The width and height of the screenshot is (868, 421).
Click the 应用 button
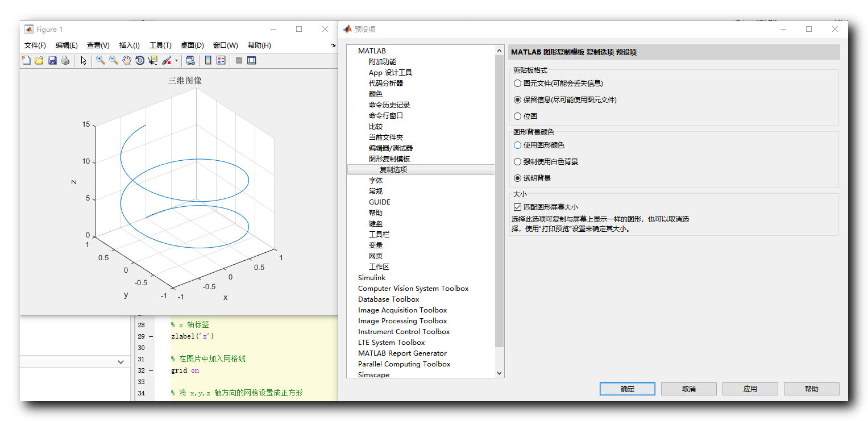[x=750, y=389]
